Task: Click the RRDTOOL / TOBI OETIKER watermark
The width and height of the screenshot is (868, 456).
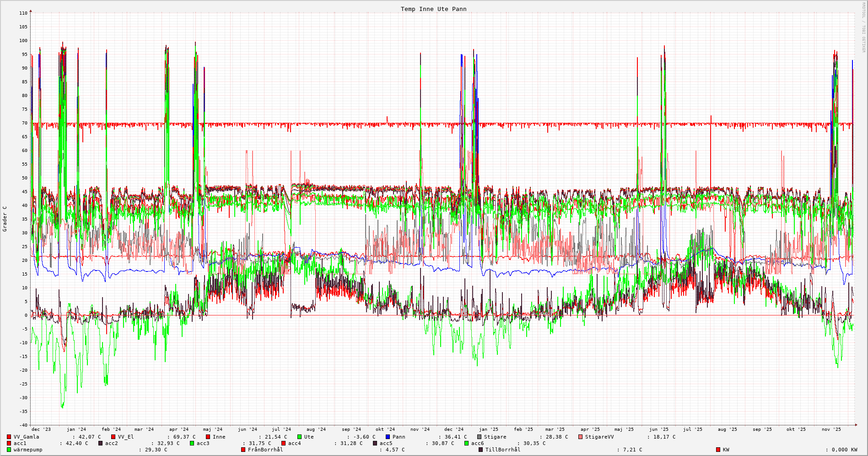Action: point(863,27)
